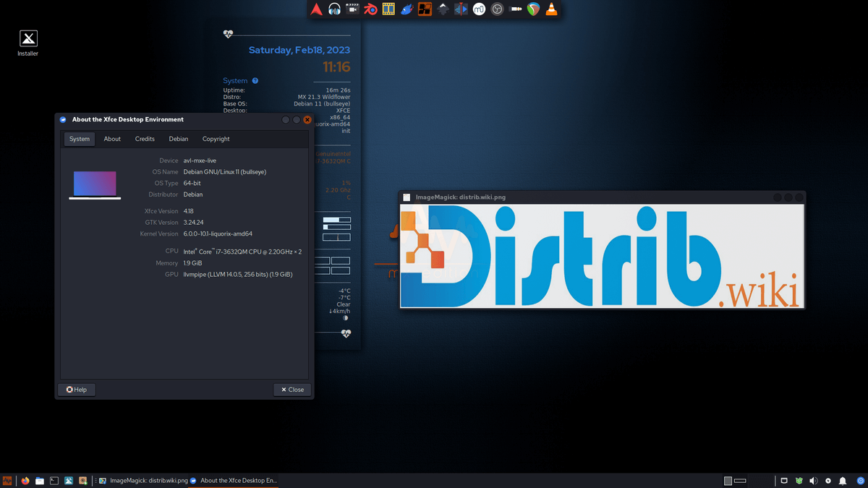Launch Kdenlive from the top dock
868x488 pixels.
pos(461,9)
